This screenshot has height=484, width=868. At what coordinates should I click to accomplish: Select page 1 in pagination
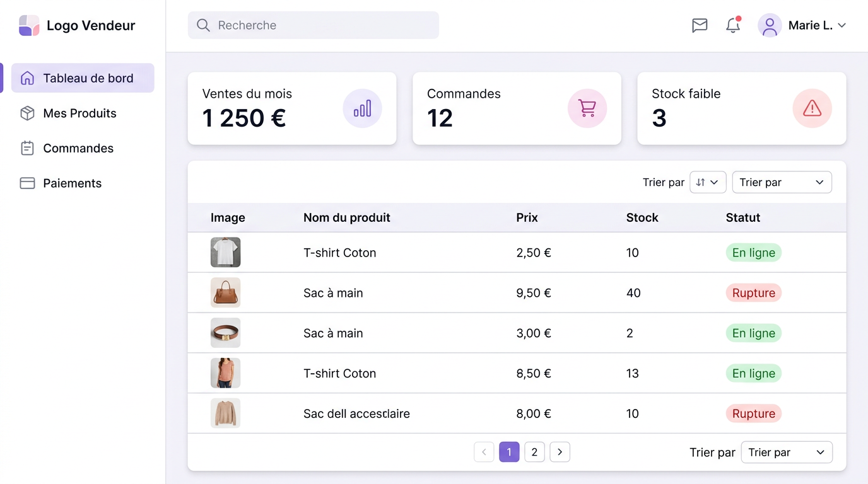pos(509,452)
